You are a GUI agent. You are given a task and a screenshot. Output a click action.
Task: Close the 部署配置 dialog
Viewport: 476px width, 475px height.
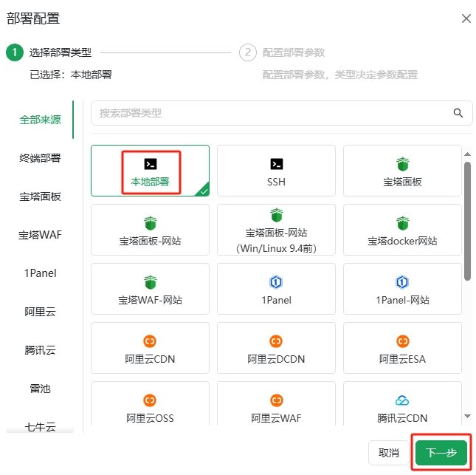[466, 18]
